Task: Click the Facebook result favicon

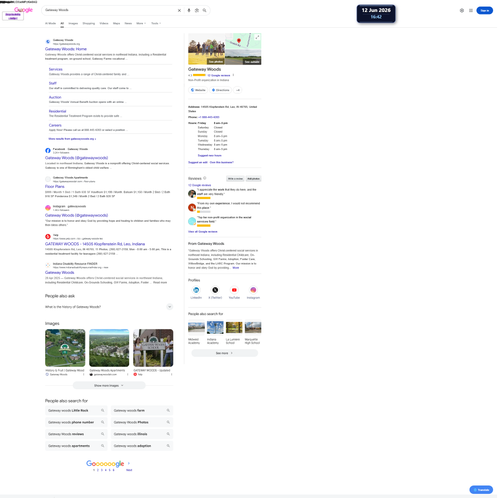Action: [48, 151]
